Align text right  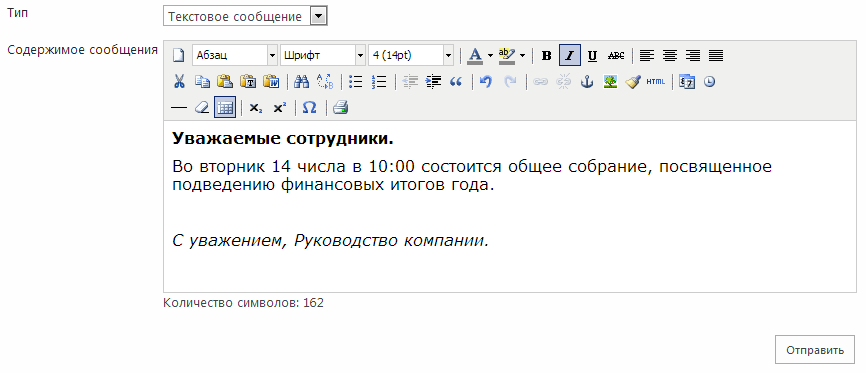click(693, 55)
